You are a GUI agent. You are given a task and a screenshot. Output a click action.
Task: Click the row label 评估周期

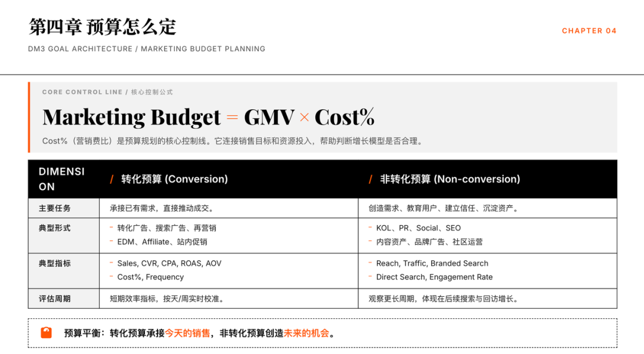(x=55, y=299)
